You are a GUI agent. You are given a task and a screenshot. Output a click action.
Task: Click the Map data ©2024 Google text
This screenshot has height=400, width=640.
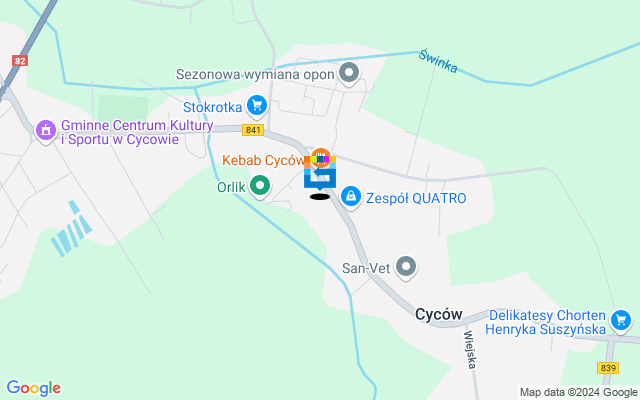point(578,393)
